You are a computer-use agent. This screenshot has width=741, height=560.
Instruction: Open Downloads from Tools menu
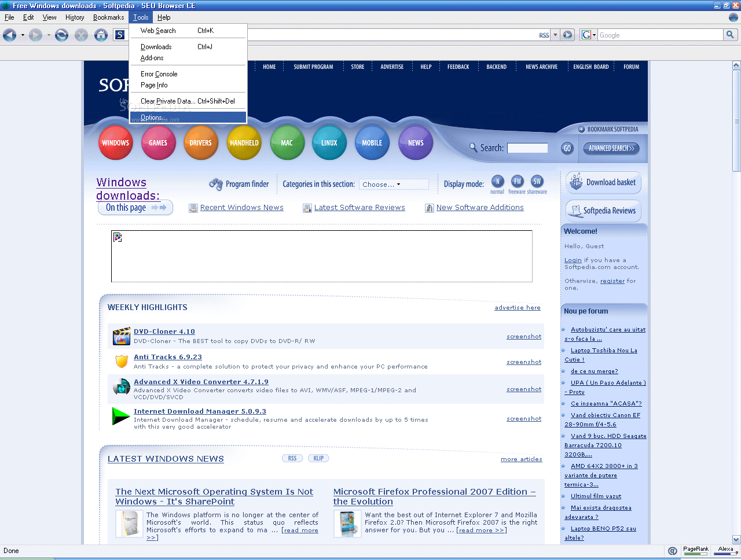(188, 47)
